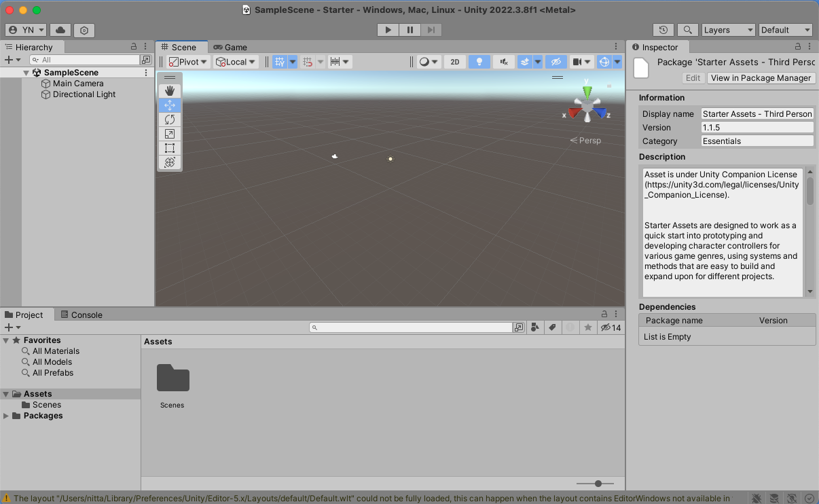Switch to the Console tab

[81, 314]
